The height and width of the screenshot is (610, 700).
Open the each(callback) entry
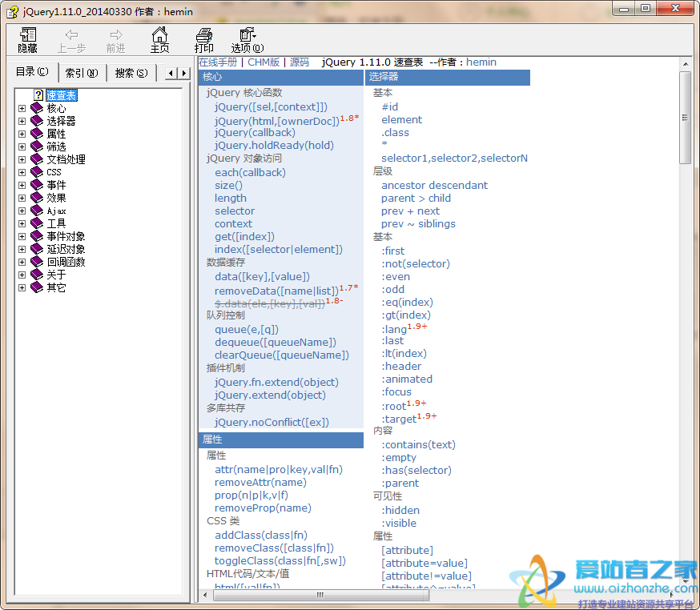pyautogui.click(x=250, y=173)
